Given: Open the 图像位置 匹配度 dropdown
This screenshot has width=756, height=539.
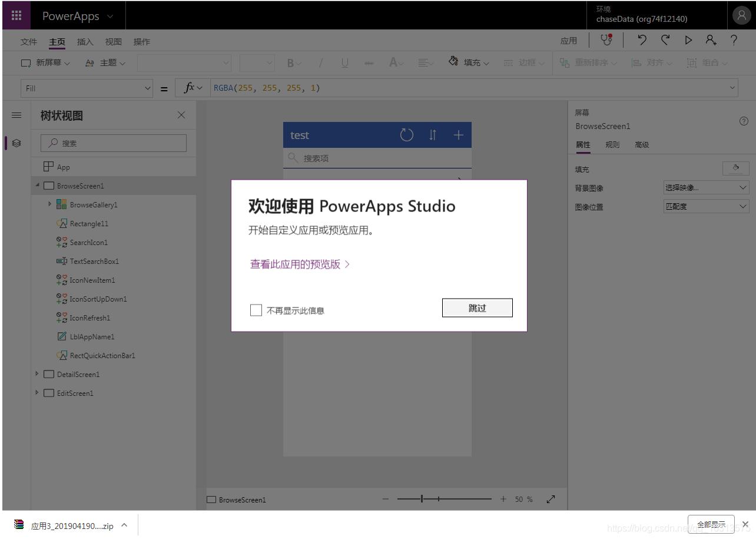Looking at the screenshot, I should click(707, 207).
